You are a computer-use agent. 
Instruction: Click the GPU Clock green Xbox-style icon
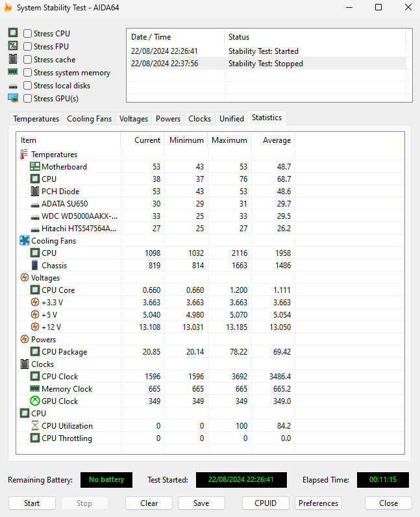[x=34, y=401]
